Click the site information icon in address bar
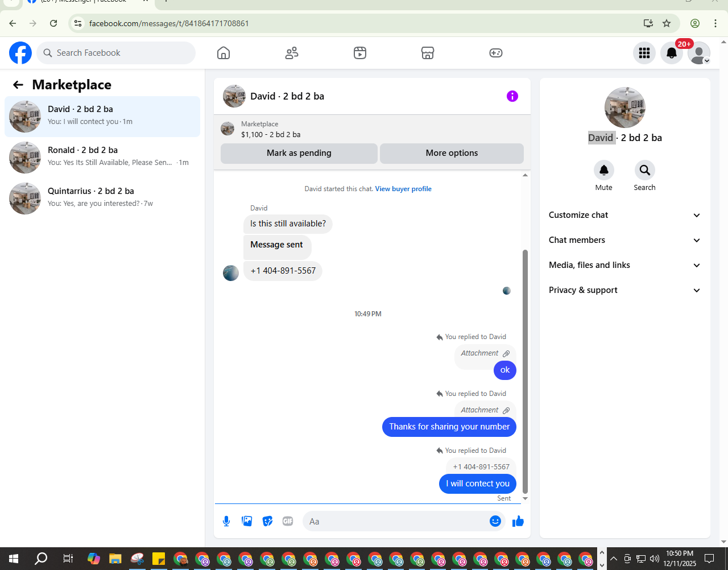The image size is (728, 570). [x=78, y=23]
